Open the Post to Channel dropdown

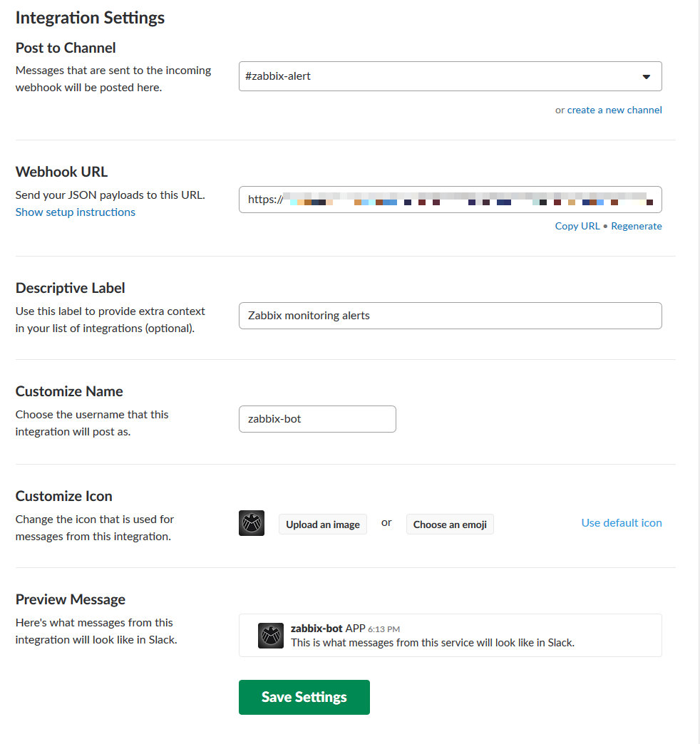pos(450,76)
